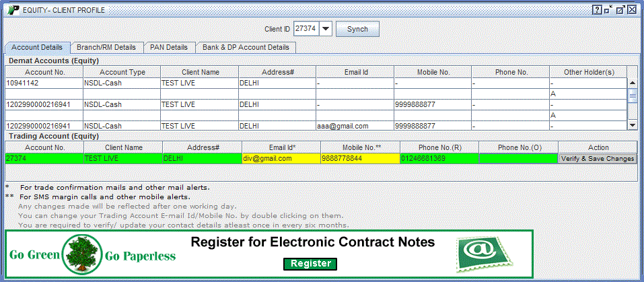This screenshot has width=644, height=282.
Task: Click mobile 9999888877 in the aaa@gmail.com row
Action: [433, 126]
